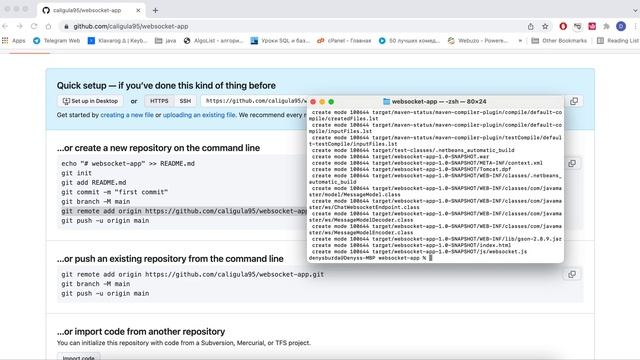
Task: Select the HTTPS clone option
Action: [x=159, y=101]
